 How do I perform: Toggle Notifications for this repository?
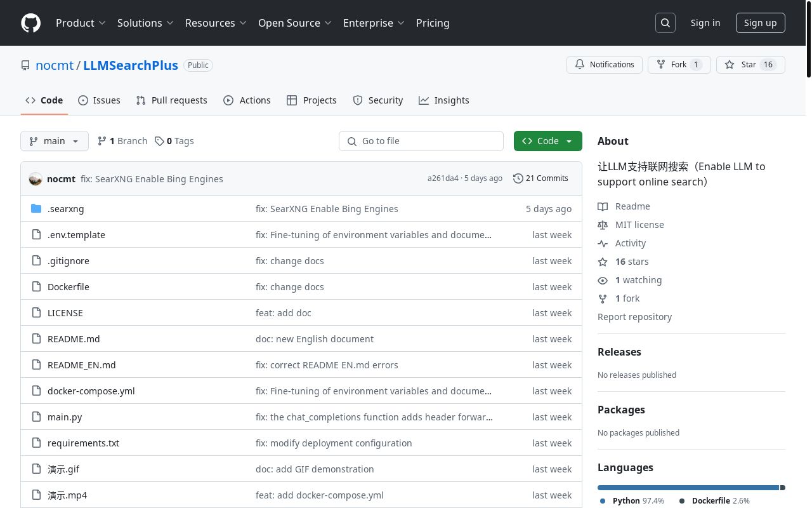tap(605, 65)
